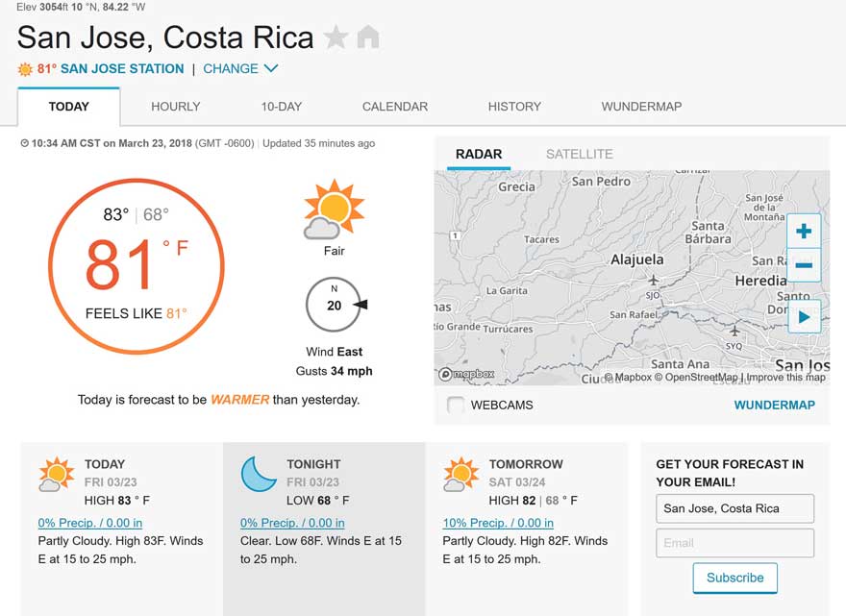Select the Radar map tab
The height and width of the screenshot is (616, 846).
point(479,155)
